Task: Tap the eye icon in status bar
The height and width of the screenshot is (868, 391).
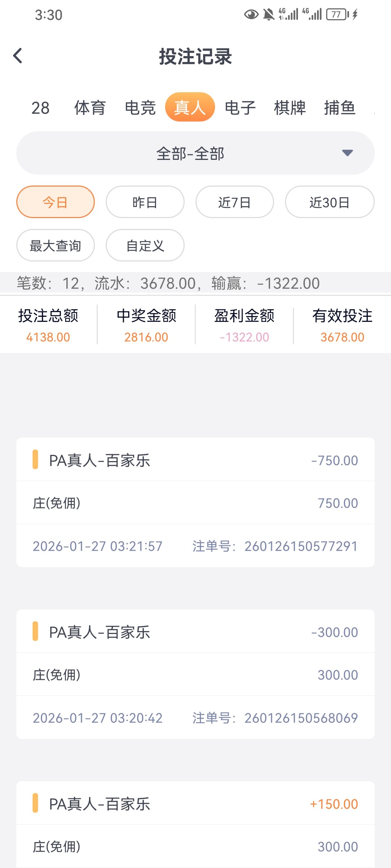Action: click(251, 14)
